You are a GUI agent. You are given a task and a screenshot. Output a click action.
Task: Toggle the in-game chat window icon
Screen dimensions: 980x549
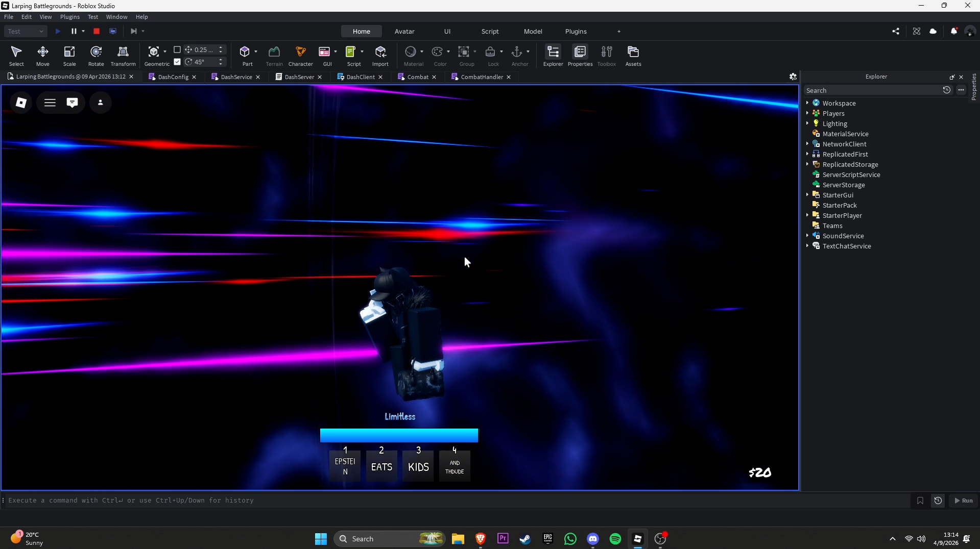click(x=72, y=103)
